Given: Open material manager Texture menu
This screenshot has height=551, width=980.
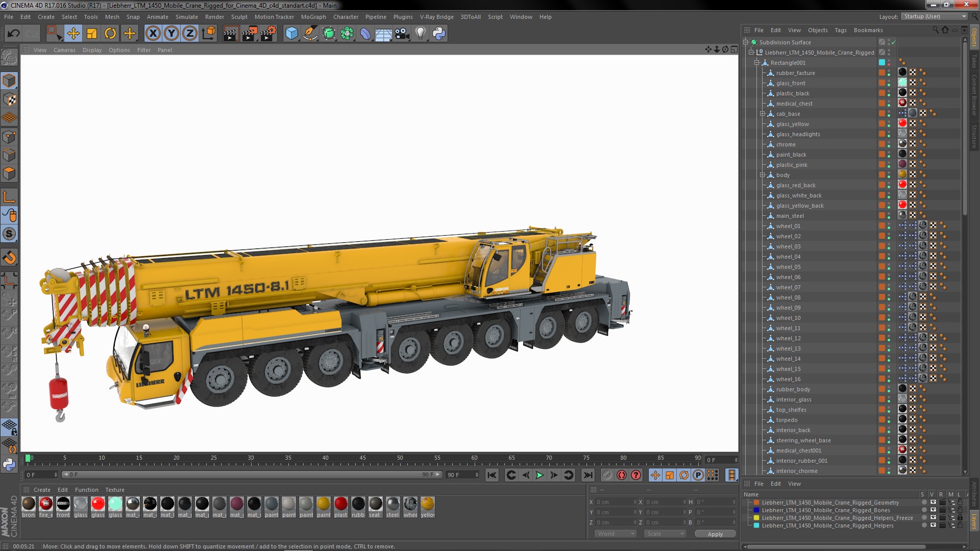Looking at the screenshot, I should (x=115, y=490).
